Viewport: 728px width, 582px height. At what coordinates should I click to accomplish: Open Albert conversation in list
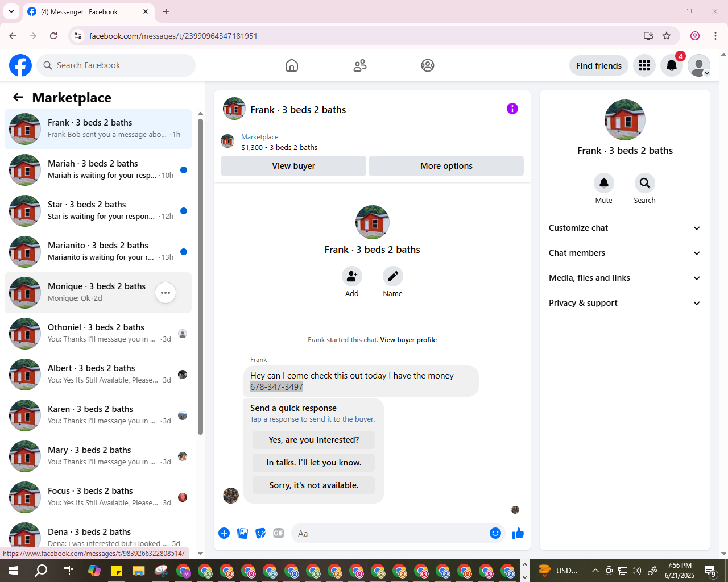pos(98,375)
